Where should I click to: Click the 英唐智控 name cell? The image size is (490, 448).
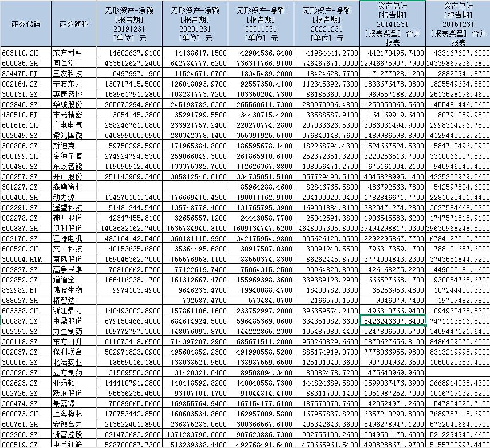pyautogui.click(x=74, y=94)
